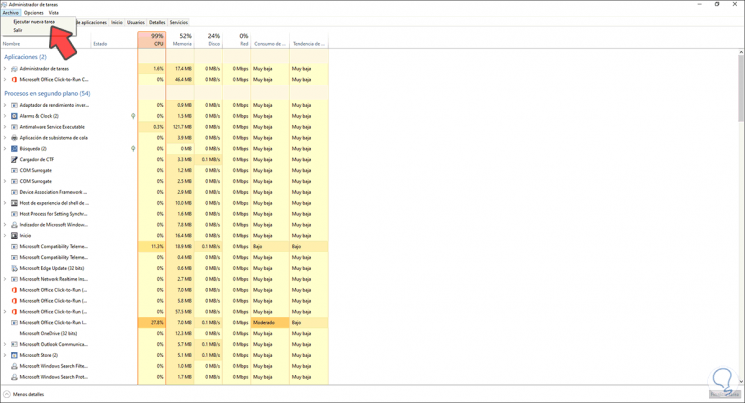This screenshot has height=403, width=745.
Task: Sort by the Memoria column header
Action: [180, 40]
